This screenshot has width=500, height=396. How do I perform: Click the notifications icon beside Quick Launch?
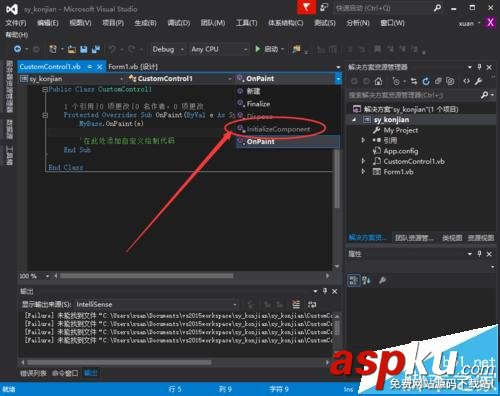(324, 7)
